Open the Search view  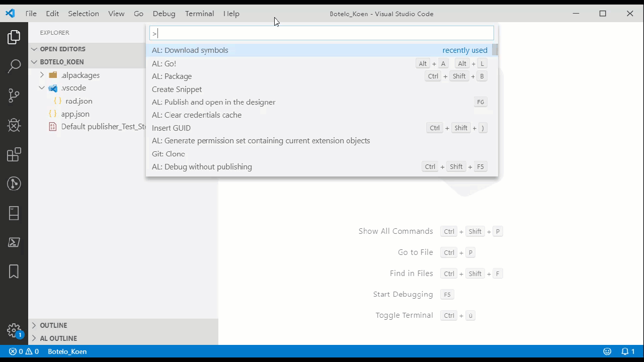(x=13, y=66)
